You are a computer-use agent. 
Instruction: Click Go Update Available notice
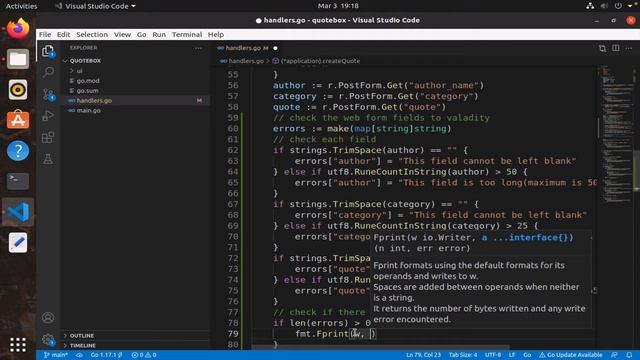tap(571, 355)
